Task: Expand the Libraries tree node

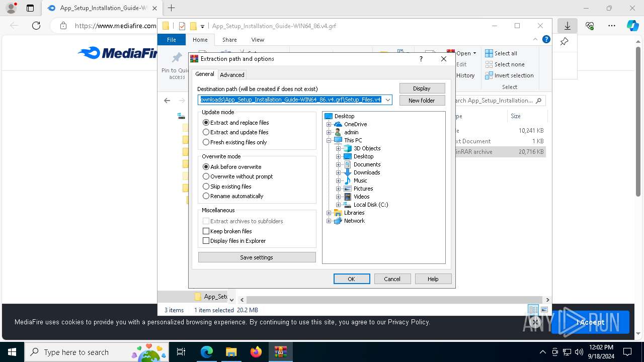Action: 329,213
